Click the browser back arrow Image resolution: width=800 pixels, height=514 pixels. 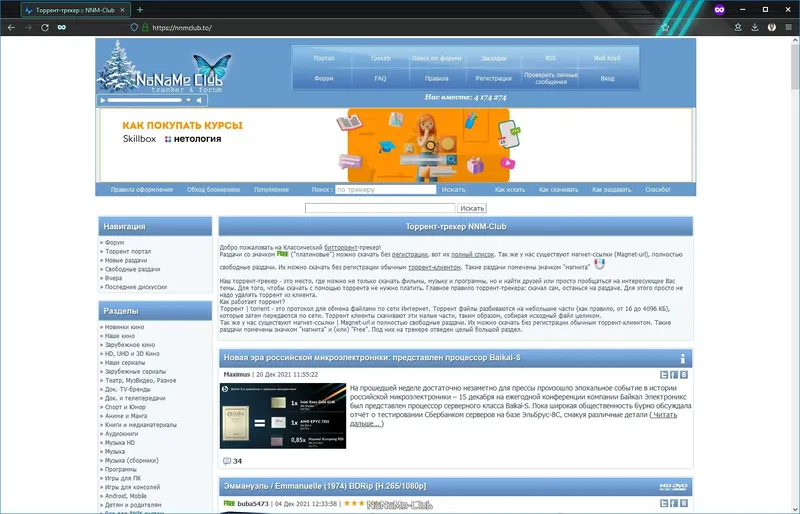(x=11, y=28)
